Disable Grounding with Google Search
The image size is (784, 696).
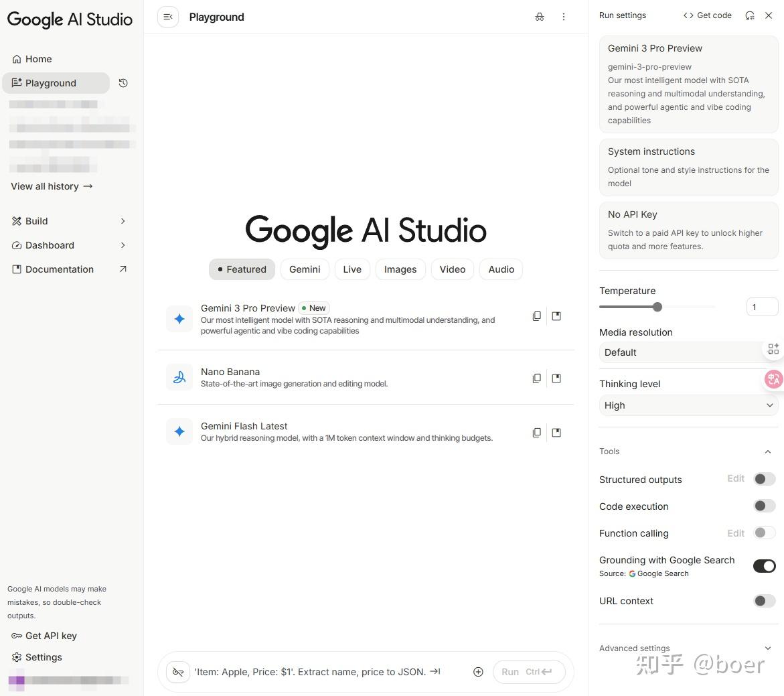[765, 566]
